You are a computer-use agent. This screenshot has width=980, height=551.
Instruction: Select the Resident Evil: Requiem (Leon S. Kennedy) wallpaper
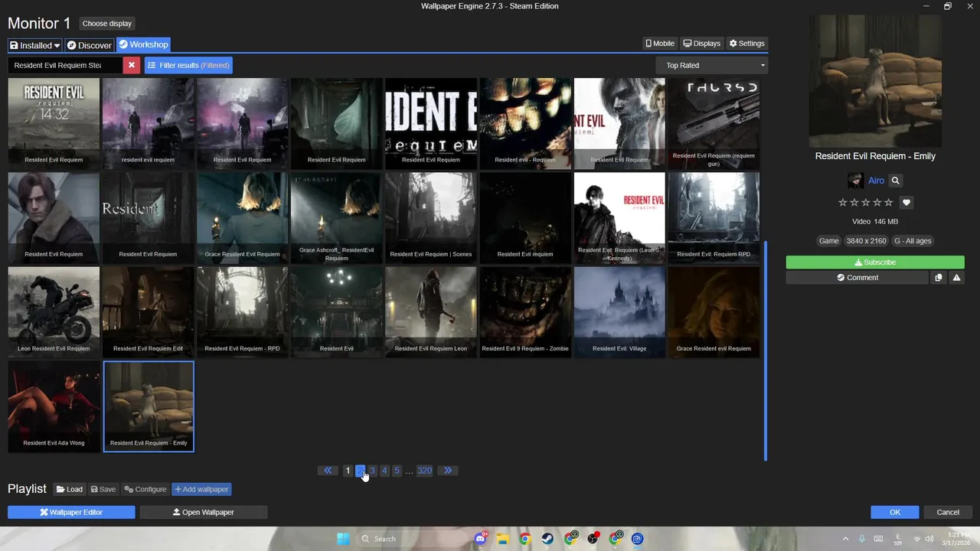pos(619,218)
